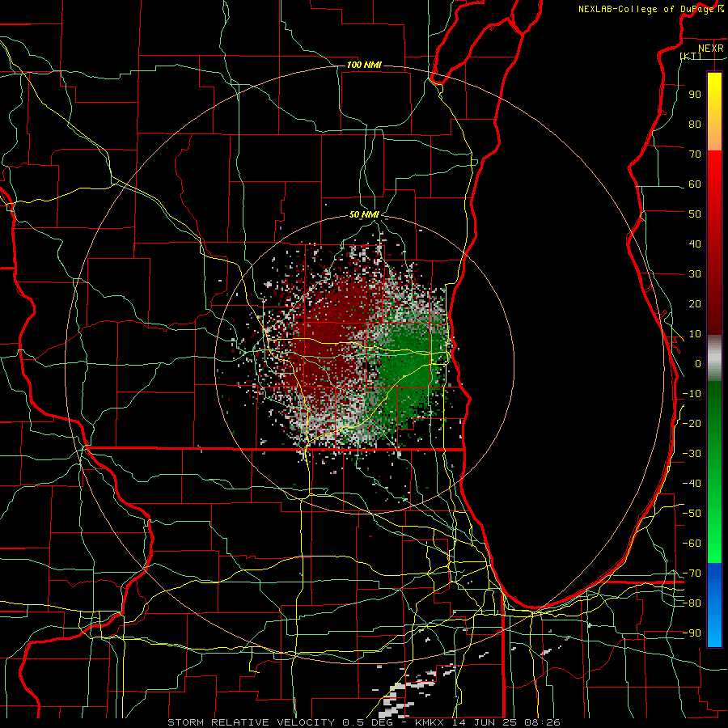Screen dimensions: 728x728
Task: Pick the blue segment of the color bar
Action: tap(714, 605)
